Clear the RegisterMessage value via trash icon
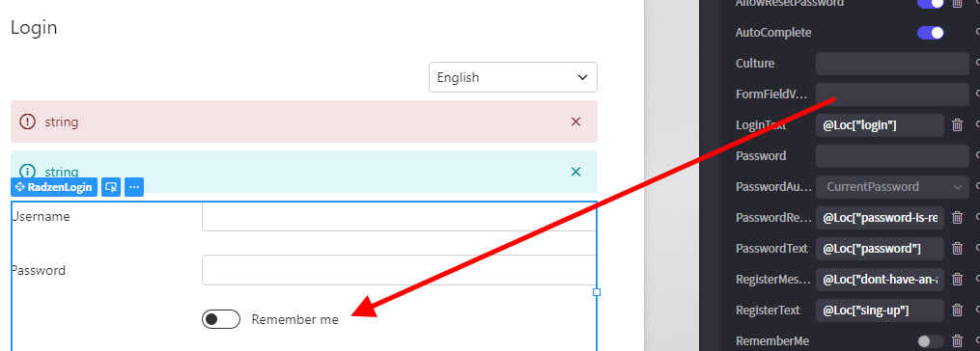The width and height of the screenshot is (980, 351). click(957, 280)
